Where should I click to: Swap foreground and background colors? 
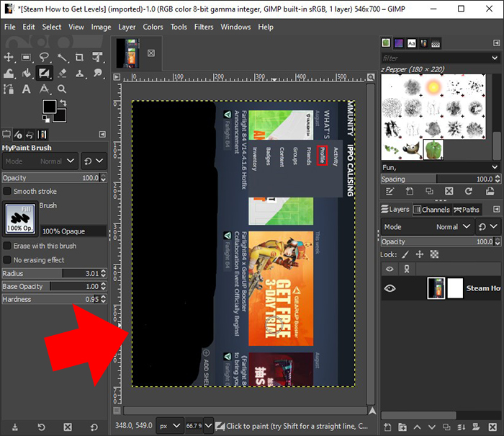click(65, 104)
